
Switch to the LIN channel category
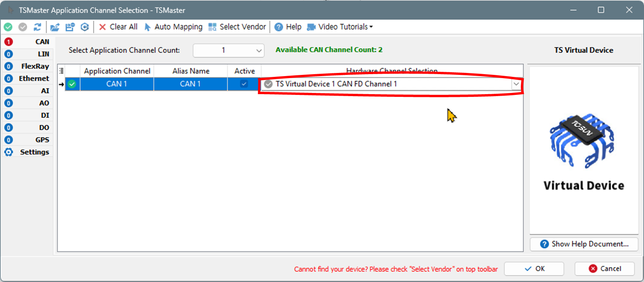[27, 54]
